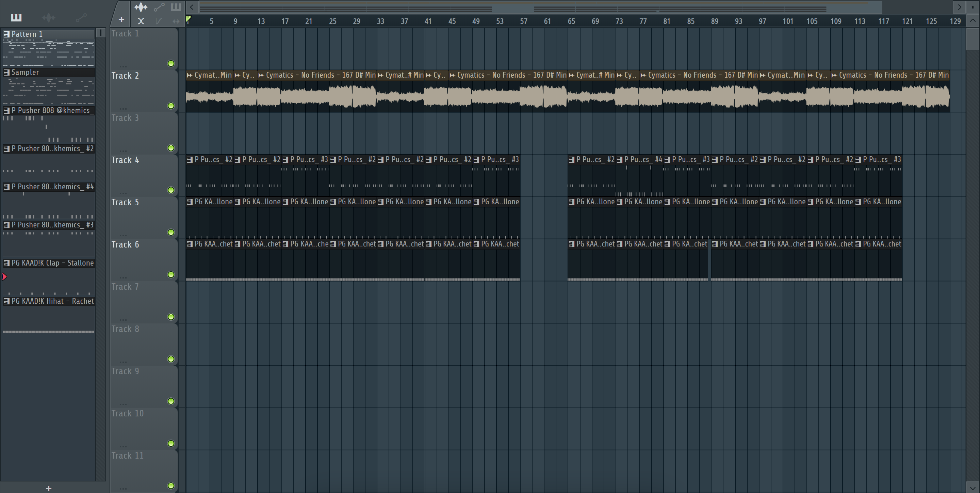
Task: Click the fade curve icon in playlist toolbar
Action: pos(159,21)
